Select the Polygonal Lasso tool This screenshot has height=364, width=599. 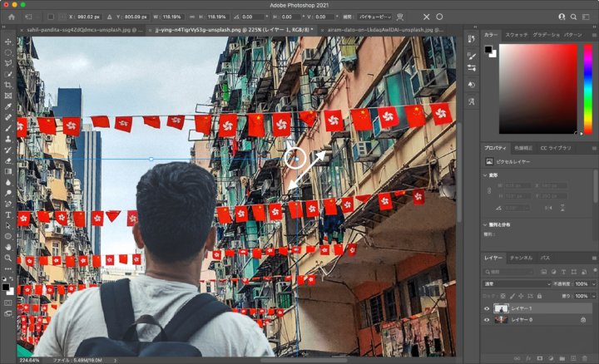[x=8, y=63]
